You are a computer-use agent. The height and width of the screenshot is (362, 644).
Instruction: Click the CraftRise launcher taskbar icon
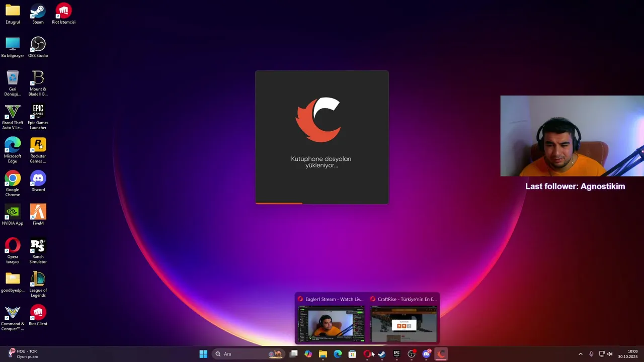[441, 354]
